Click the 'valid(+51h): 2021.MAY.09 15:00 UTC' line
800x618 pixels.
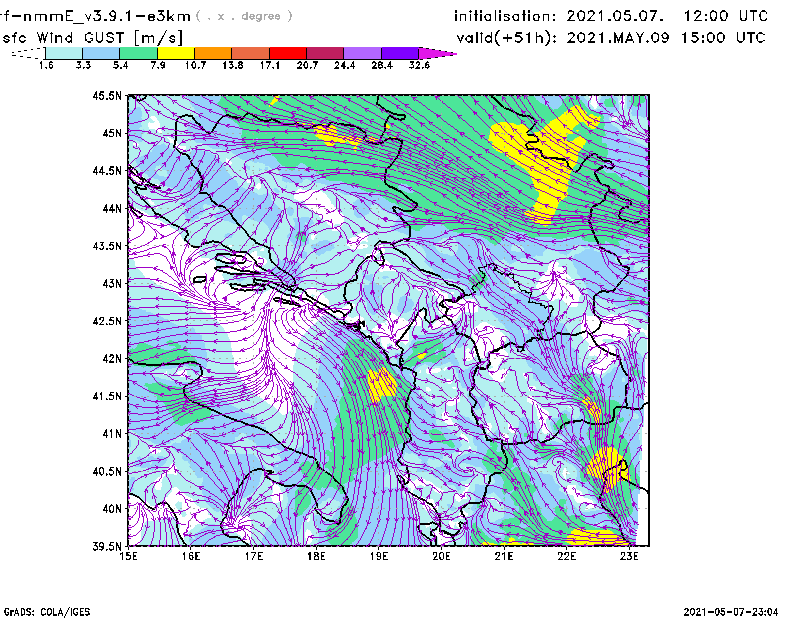(x=611, y=38)
